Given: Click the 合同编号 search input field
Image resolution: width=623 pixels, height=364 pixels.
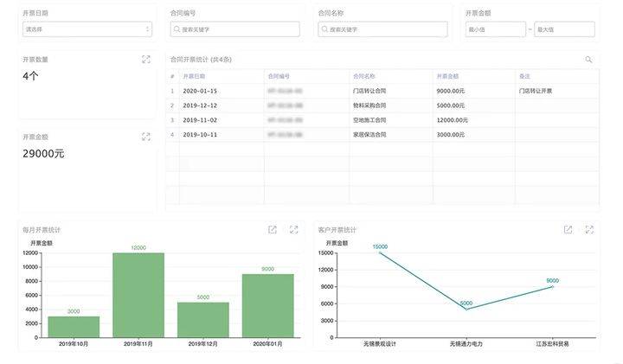Looking at the screenshot, I should pos(235,29).
